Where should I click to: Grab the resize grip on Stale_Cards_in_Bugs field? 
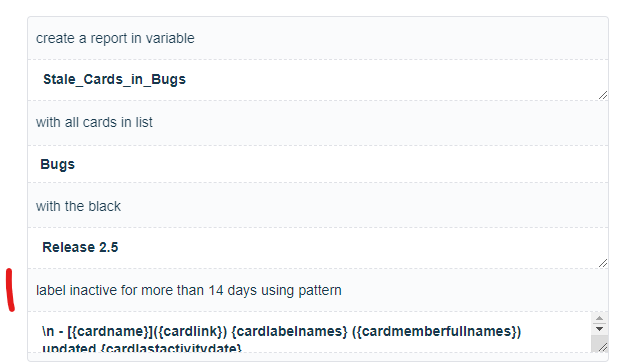pyautogui.click(x=603, y=95)
